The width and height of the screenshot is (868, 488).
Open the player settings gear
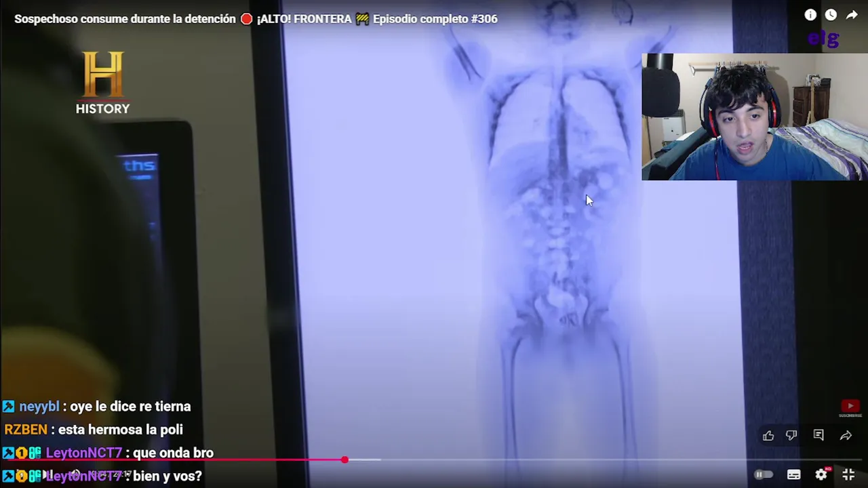(x=821, y=475)
